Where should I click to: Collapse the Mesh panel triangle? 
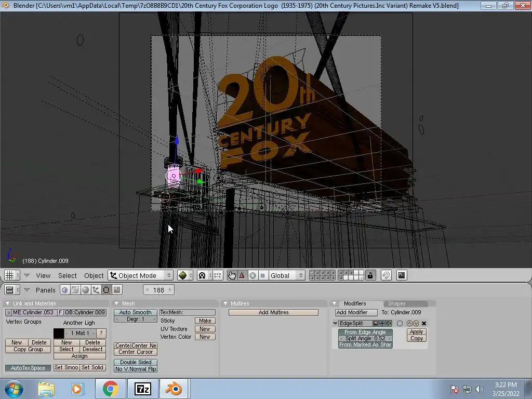tap(117, 303)
